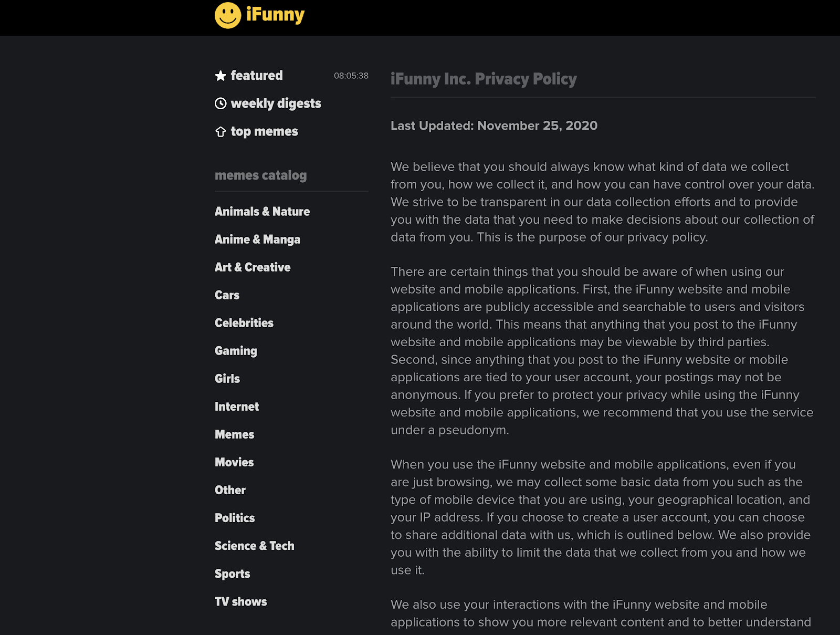Select the Sports category
The image size is (840, 635).
[232, 574]
